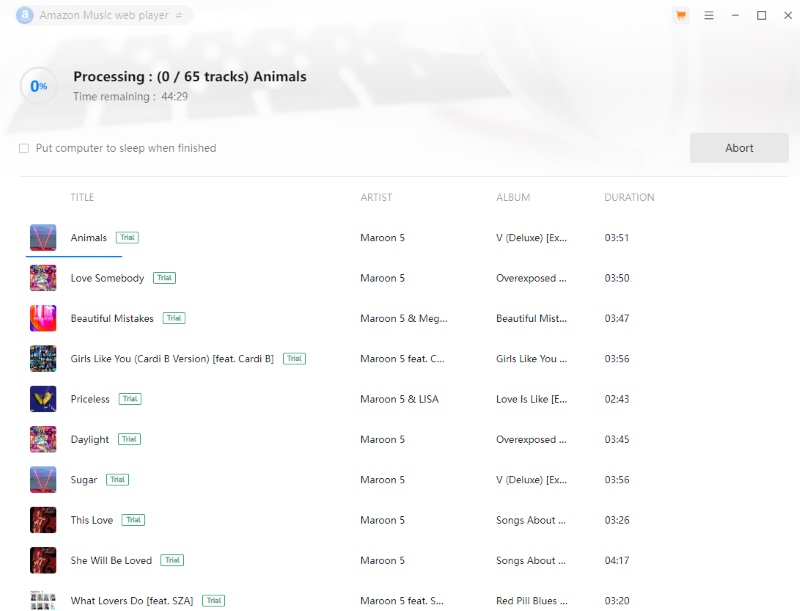Viewport: 800px width, 611px height.
Task: Click the Daylight album cover thumbnail
Action: point(43,439)
